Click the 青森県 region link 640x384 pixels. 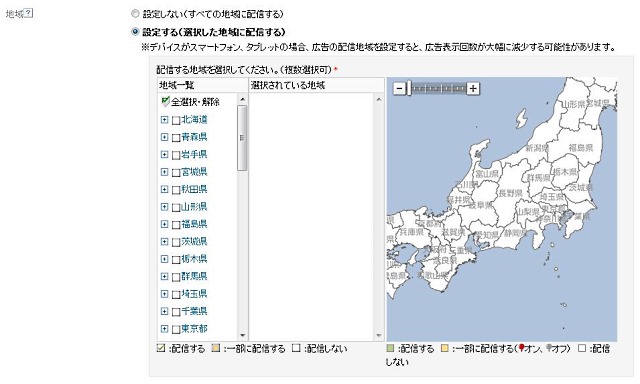(194, 137)
